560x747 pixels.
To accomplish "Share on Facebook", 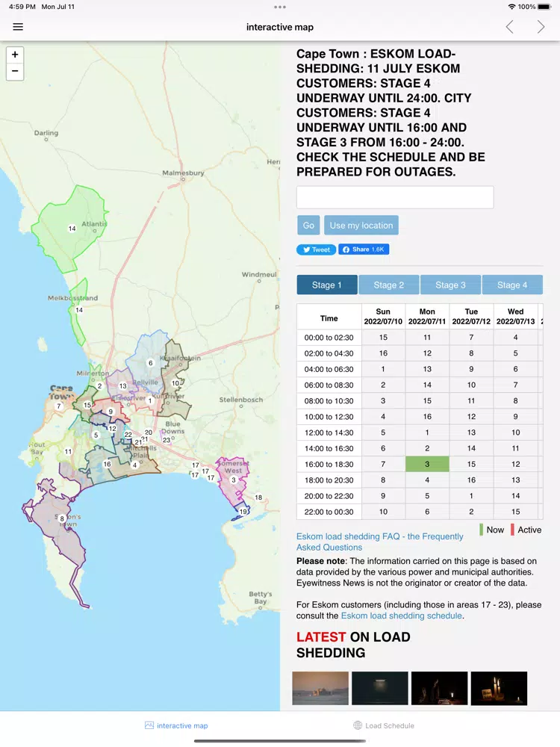I will click(x=364, y=249).
